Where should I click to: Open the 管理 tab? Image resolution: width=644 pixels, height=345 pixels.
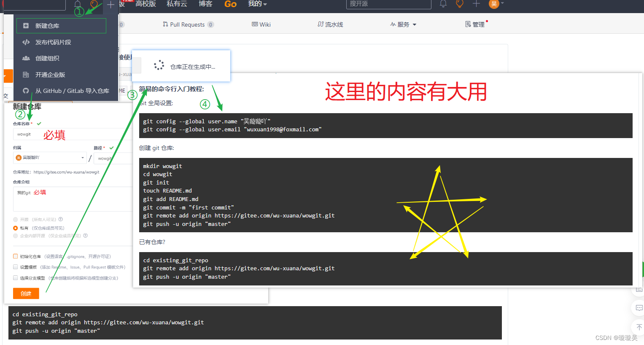[x=475, y=24]
